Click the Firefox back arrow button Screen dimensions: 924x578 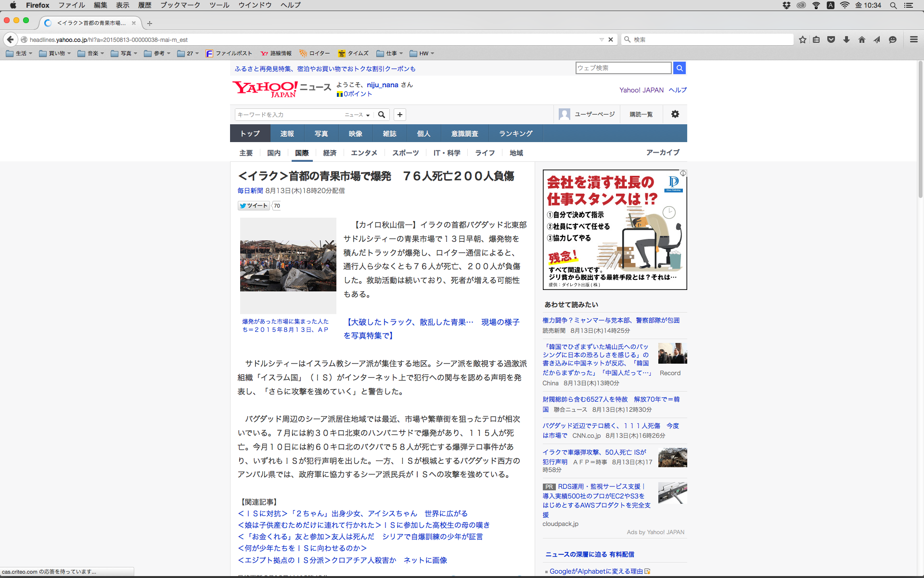(10, 39)
